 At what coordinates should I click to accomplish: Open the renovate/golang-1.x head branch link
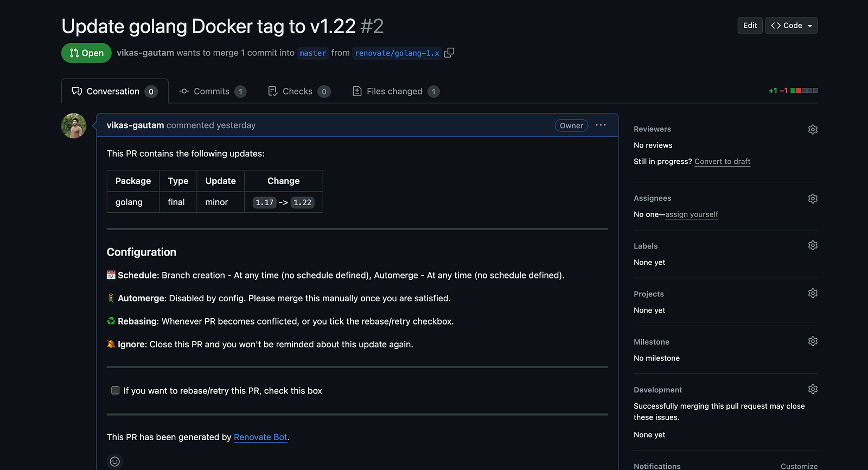(397, 53)
